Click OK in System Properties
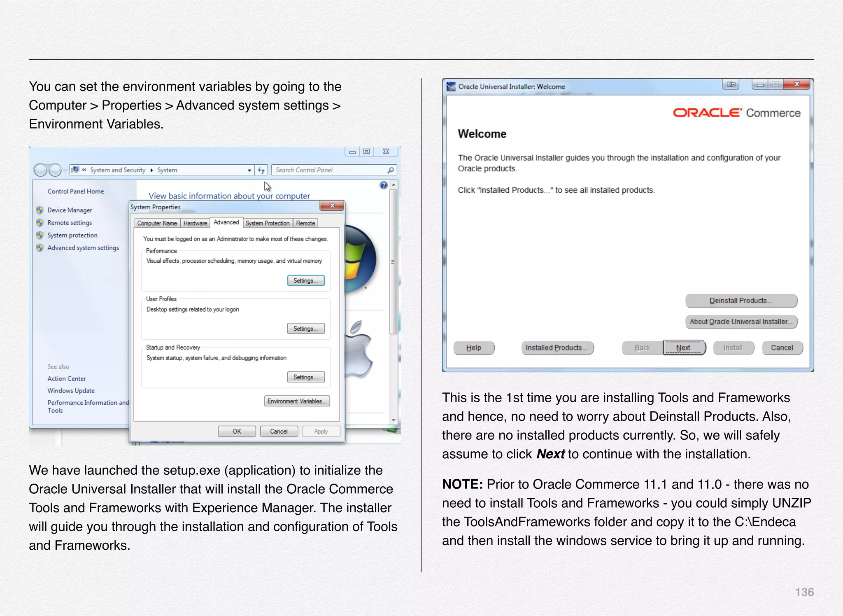This screenshot has width=843, height=616. click(x=237, y=431)
